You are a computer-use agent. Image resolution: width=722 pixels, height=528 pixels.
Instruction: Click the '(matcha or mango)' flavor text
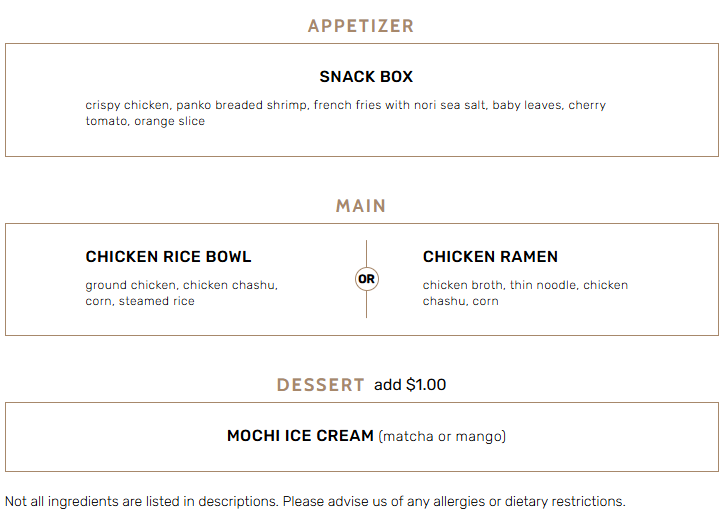pos(442,436)
